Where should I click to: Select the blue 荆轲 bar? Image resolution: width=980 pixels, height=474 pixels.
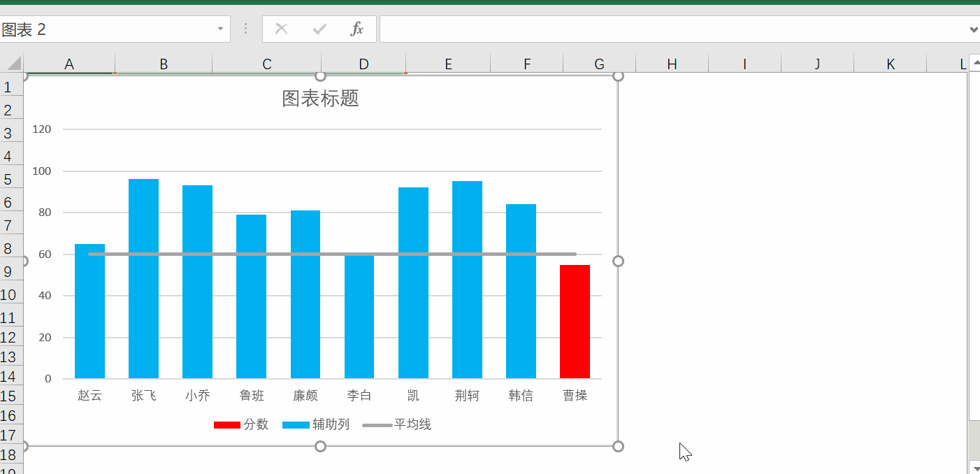[x=467, y=280]
